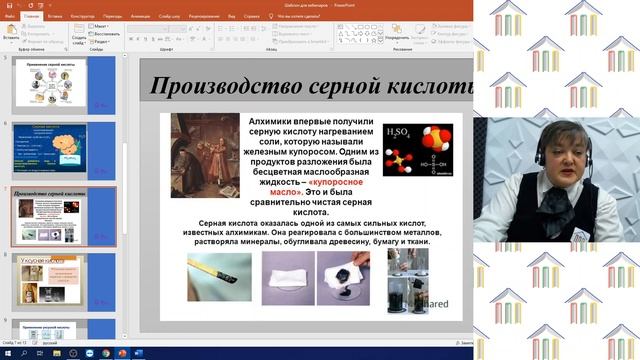Open Экспресс-стили quick styles gallery
This screenshot has width=640, height=360.
click(x=419, y=33)
